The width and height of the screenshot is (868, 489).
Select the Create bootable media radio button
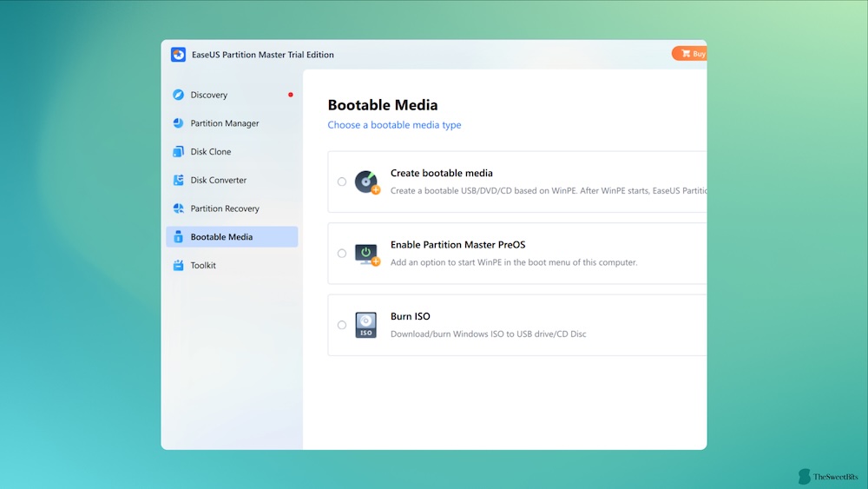click(x=341, y=182)
